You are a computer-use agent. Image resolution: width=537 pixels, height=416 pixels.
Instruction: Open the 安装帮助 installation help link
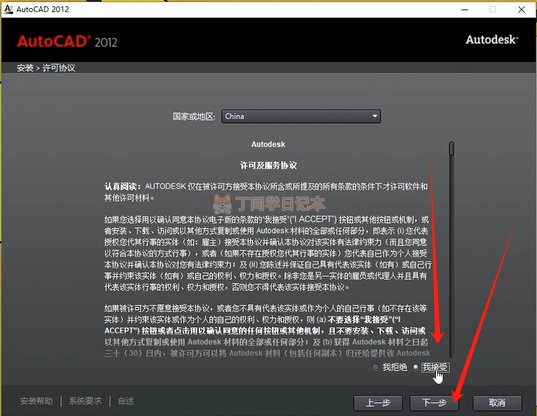36,401
